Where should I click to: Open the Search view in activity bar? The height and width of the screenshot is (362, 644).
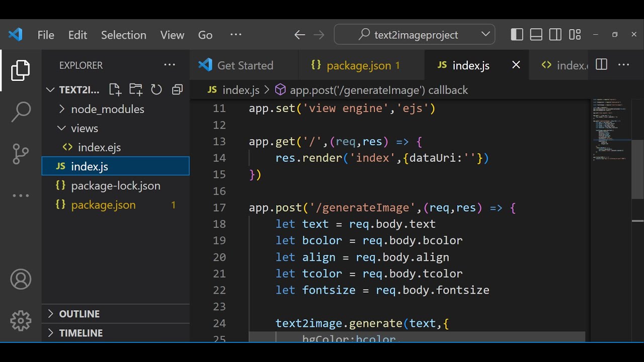point(21,112)
